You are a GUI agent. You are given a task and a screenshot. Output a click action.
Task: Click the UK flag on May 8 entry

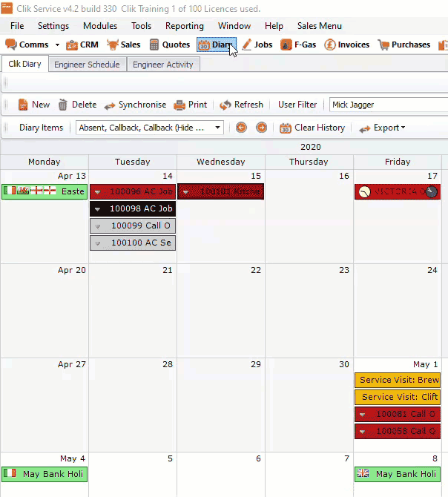coord(363,473)
